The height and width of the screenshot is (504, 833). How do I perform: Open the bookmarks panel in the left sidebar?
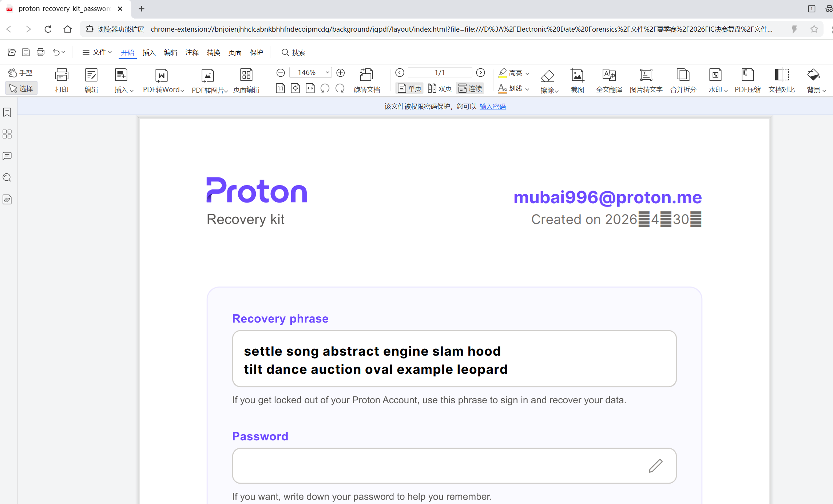pos(7,112)
